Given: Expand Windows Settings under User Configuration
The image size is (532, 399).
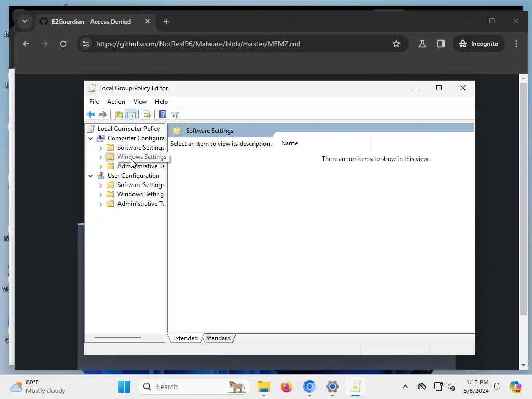Looking at the screenshot, I should pyautogui.click(x=100, y=195).
